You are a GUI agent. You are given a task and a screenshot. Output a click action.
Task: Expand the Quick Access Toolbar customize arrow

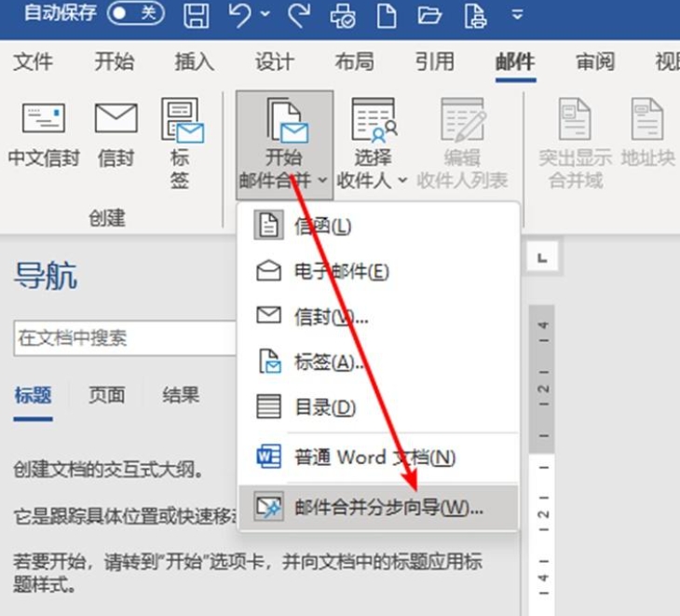click(x=517, y=16)
